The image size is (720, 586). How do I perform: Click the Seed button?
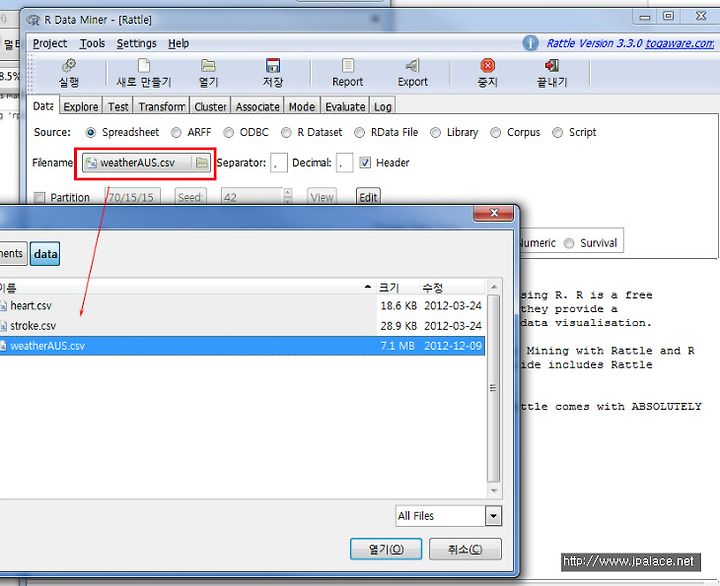[190, 197]
